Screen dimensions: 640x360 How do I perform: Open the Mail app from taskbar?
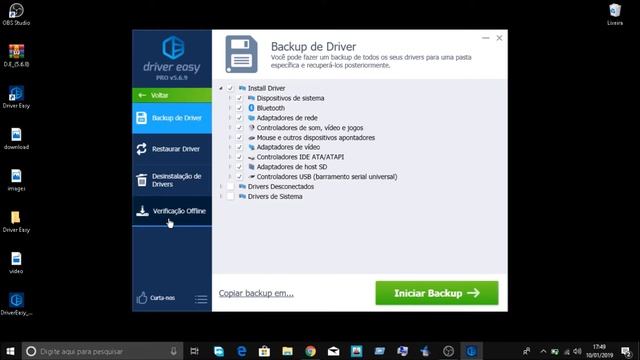333,351
